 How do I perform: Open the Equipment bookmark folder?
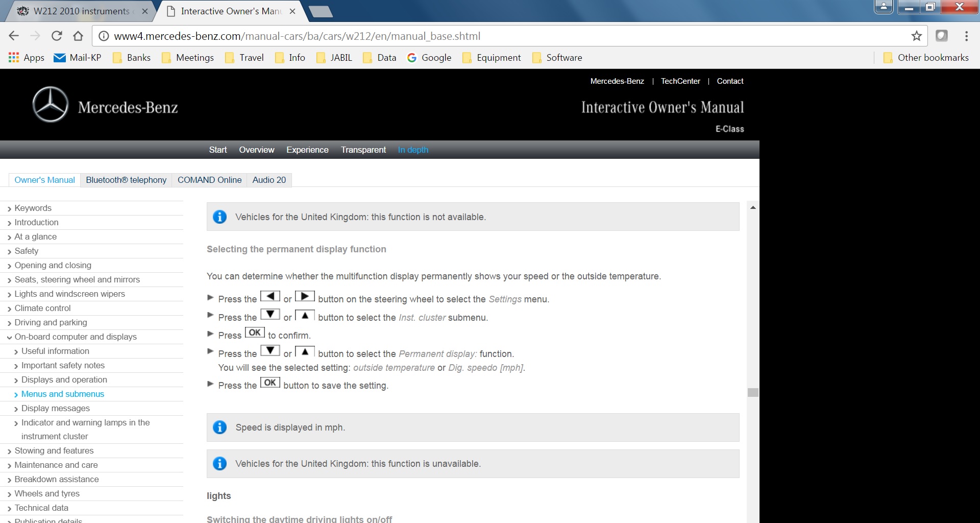click(x=492, y=58)
